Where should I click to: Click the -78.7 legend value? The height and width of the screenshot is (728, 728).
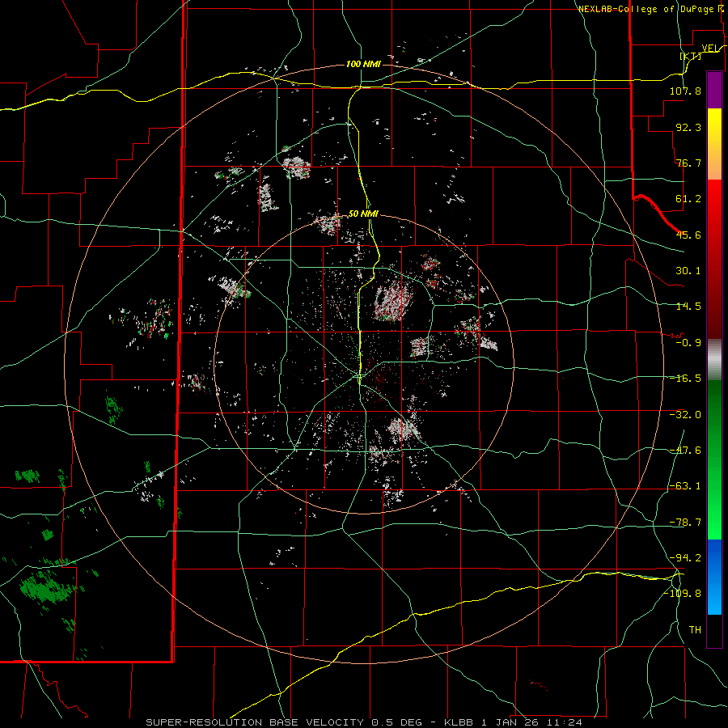pyautogui.click(x=685, y=523)
